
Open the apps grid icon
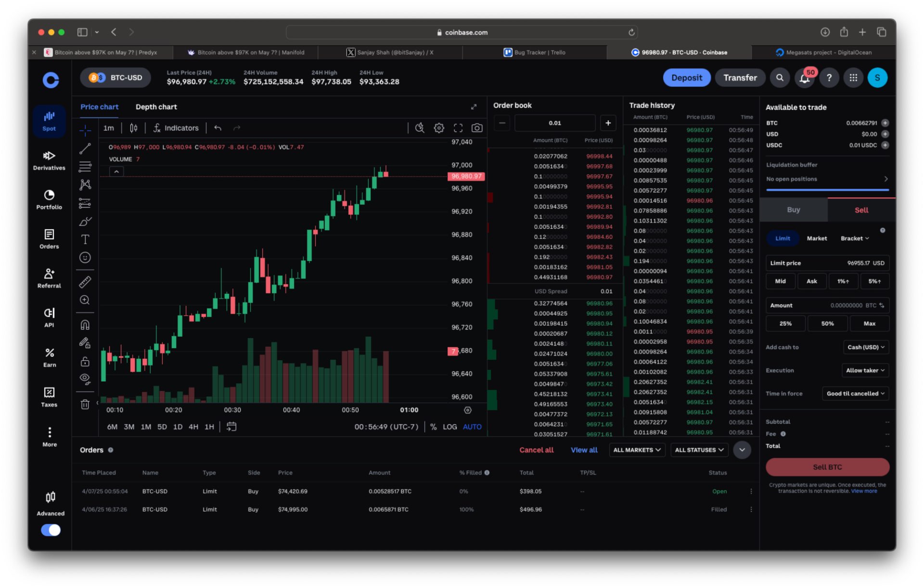click(x=853, y=78)
